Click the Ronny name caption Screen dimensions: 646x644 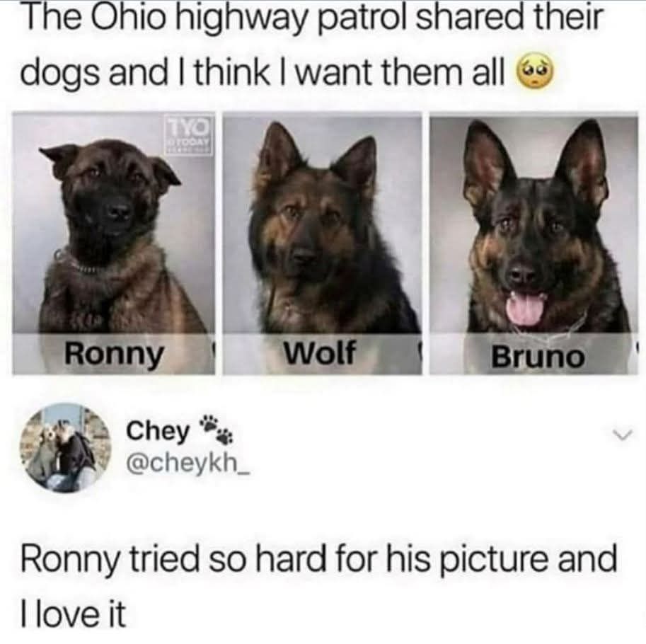pyautogui.click(x=114, y=355)
